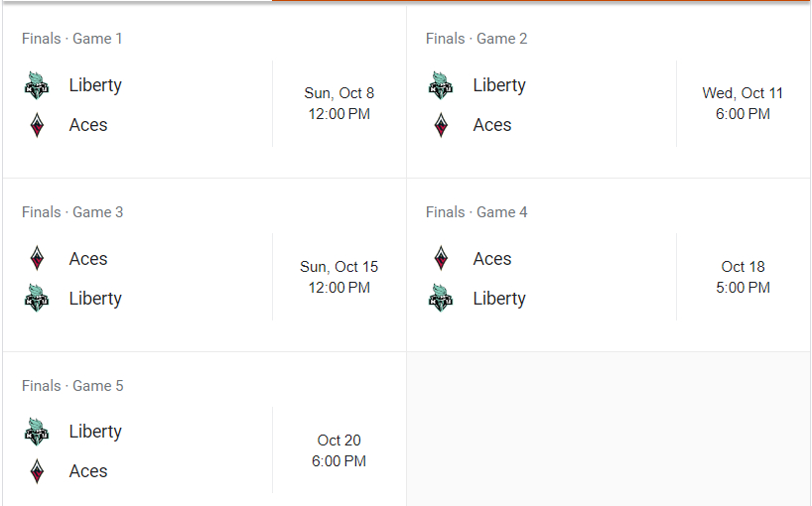This screenshot has width=812, height=506.
Task: Open the Liberty team name in Game 1
Action: point(95,85)
